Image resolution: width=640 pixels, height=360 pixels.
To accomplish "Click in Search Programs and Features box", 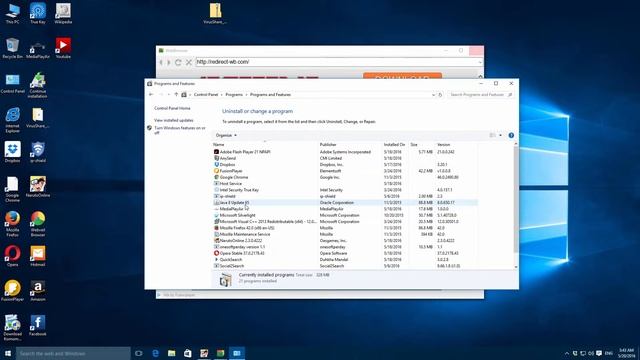I will pyautogui.click(x=480, y=95).
